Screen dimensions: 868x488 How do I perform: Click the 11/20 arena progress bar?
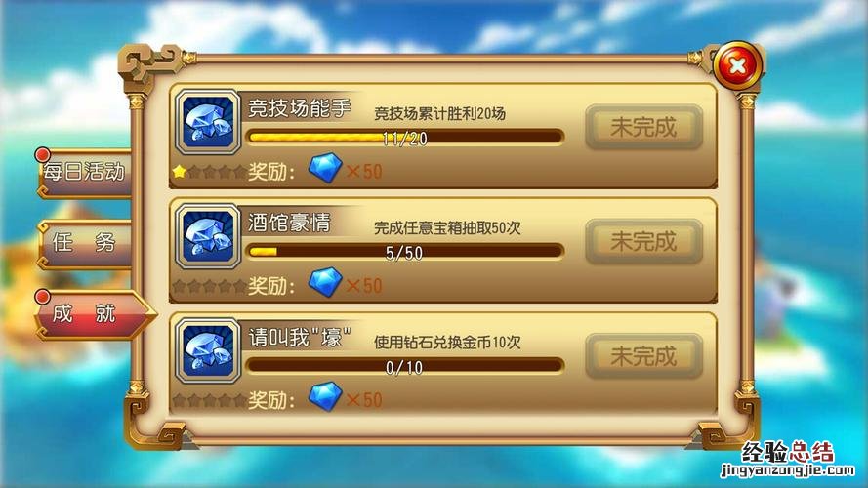tap(404, 138)
